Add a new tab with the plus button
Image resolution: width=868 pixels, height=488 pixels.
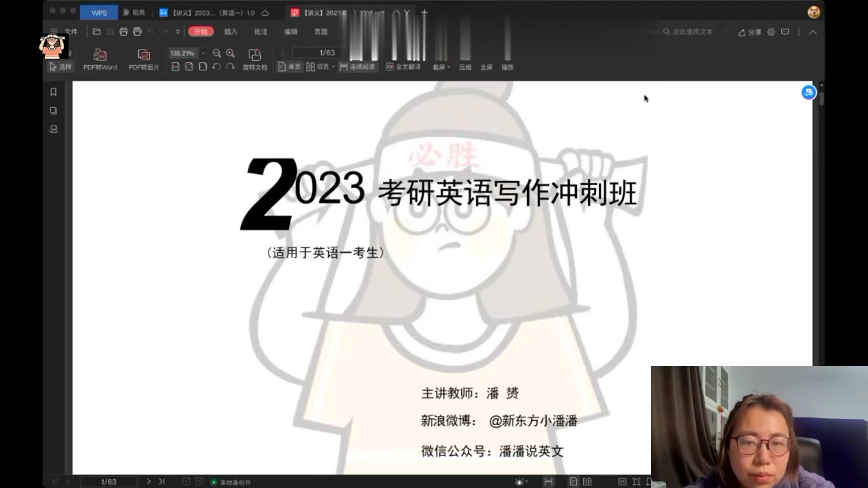pyautogui.click(x=425, y=13)
